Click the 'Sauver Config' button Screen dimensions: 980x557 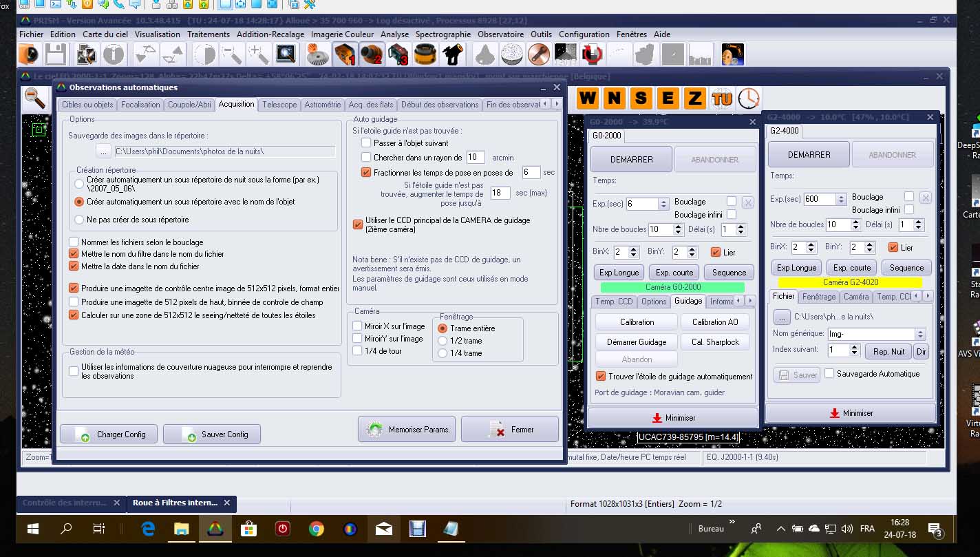213,434
